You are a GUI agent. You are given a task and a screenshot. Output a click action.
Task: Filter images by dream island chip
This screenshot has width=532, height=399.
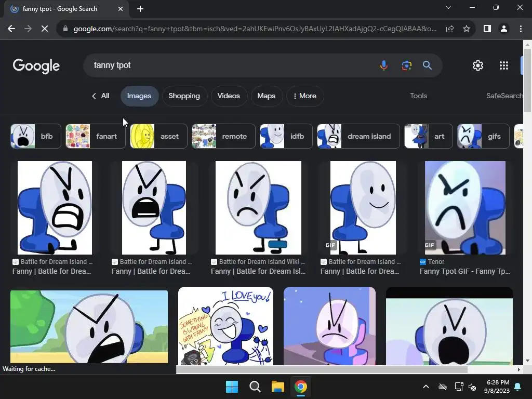click(358, 136)
